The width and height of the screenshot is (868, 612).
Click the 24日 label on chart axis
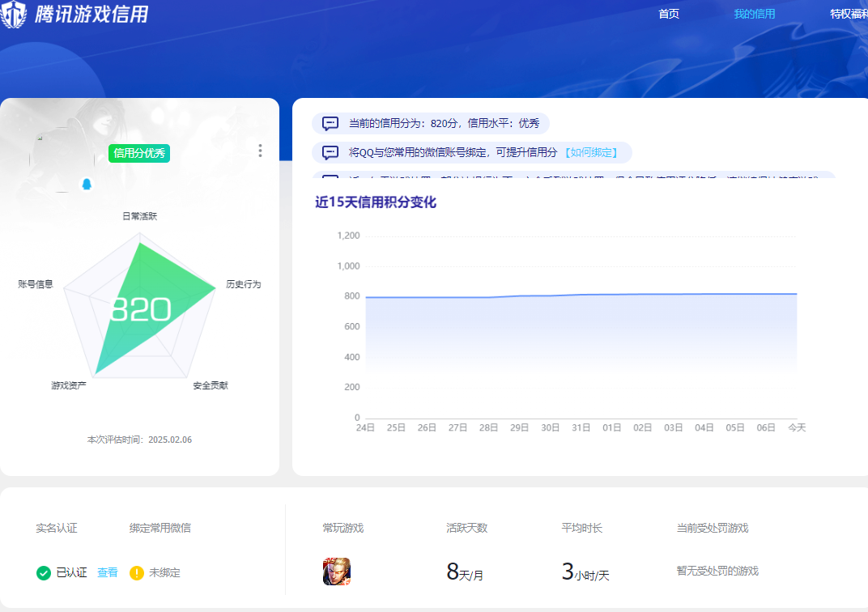pos(365,427)
